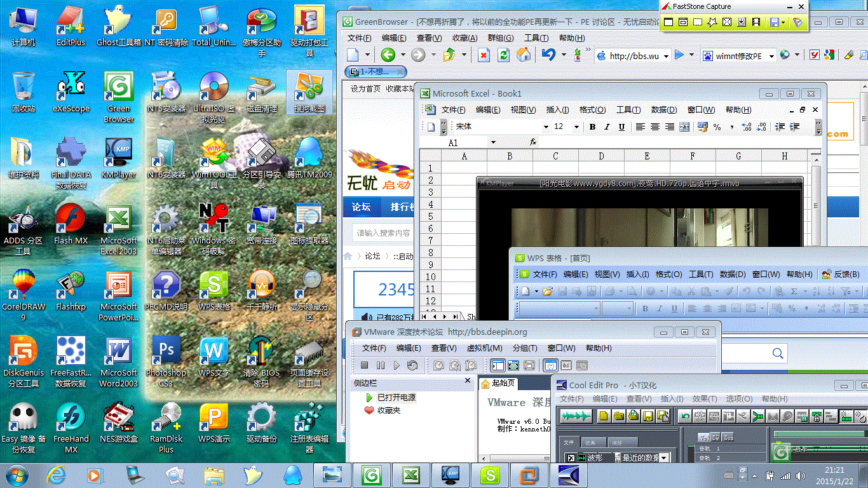Viewport: 868px width, 488px height.
Task: Click the Cool Edit waveform view icon
Action: point(577,416)
